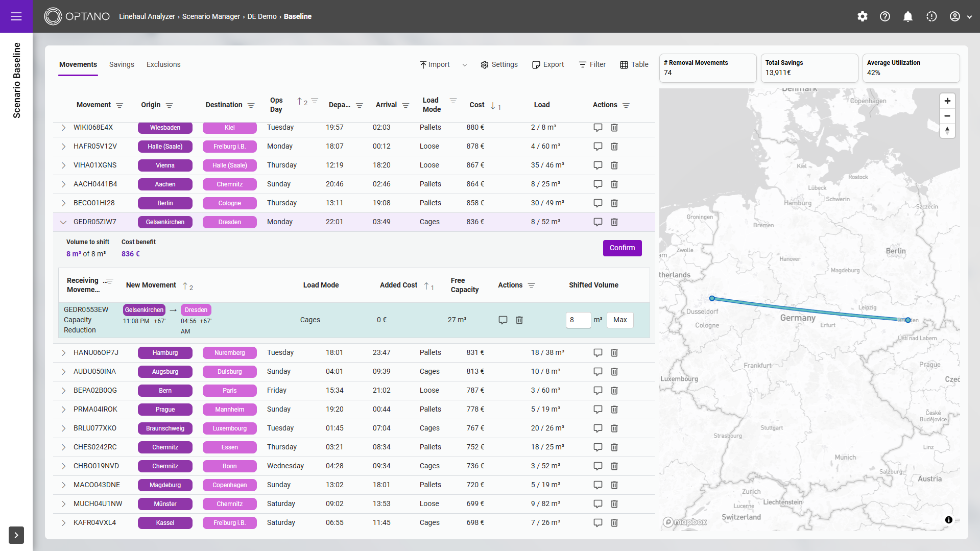This screenshot has width=980, height=551.
Task: Set shifted volume to Max
Action: [620, 320]
